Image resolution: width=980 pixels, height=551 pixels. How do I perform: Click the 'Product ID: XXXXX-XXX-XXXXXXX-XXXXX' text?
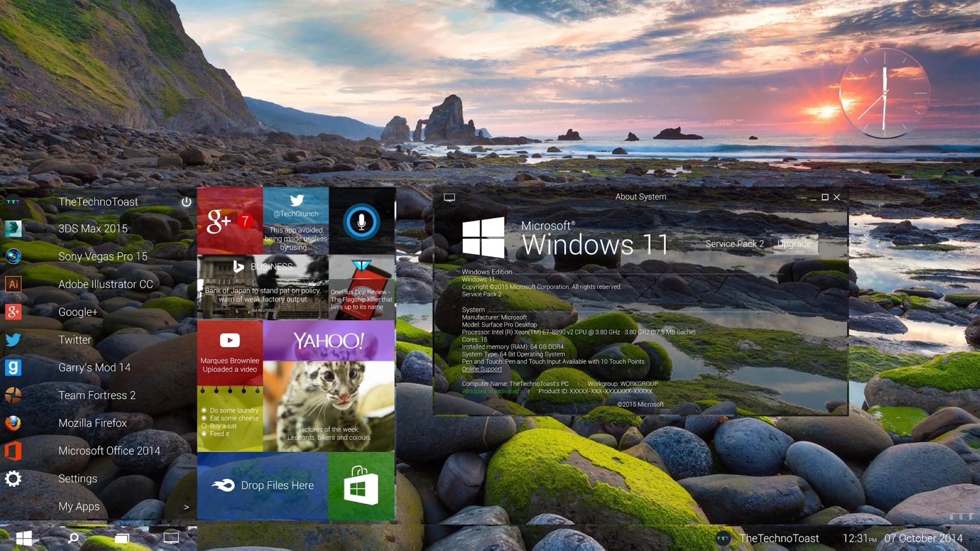tap(595, 391)
